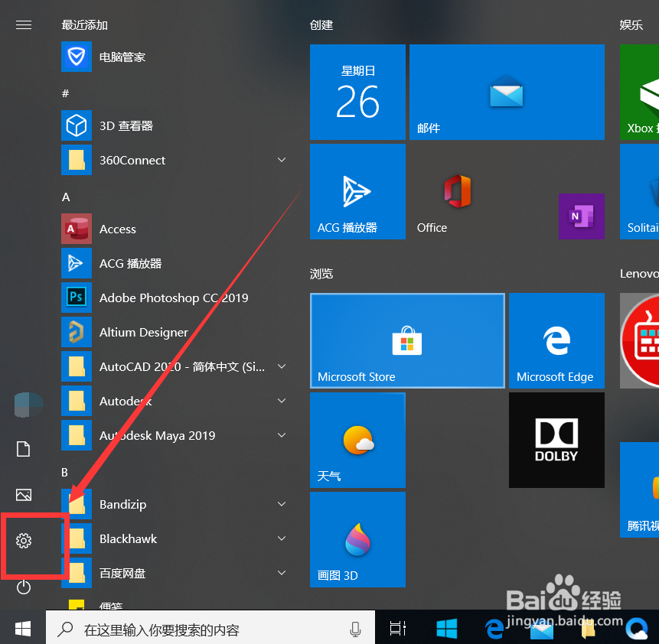The image size is (659, 644).
Task: Click the 百度网盘 folder entry
Action: coord(175,573)
